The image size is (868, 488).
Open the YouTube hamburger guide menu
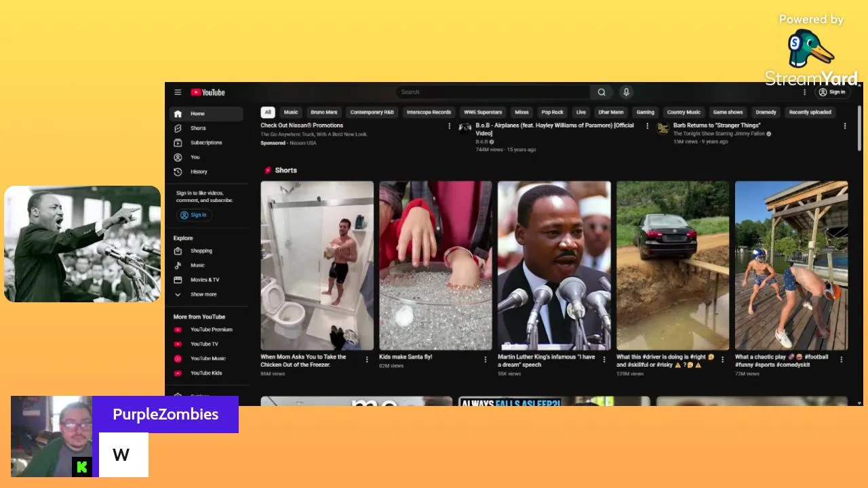178,92
